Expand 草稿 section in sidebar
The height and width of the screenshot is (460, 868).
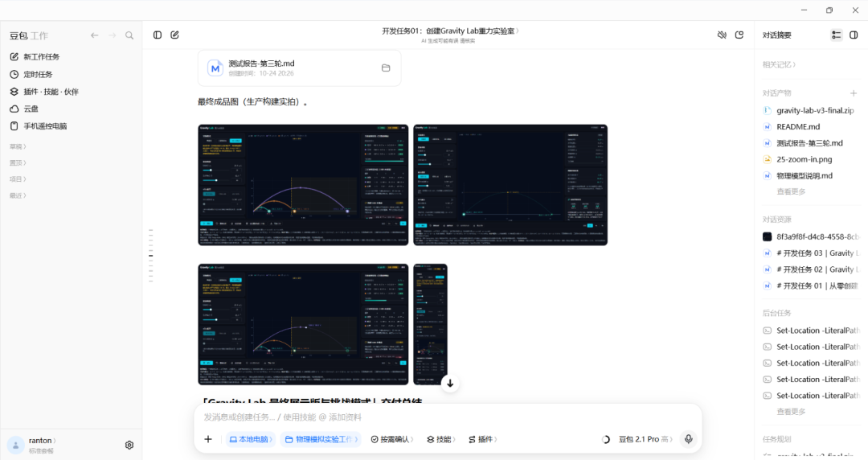click(18, 146)
